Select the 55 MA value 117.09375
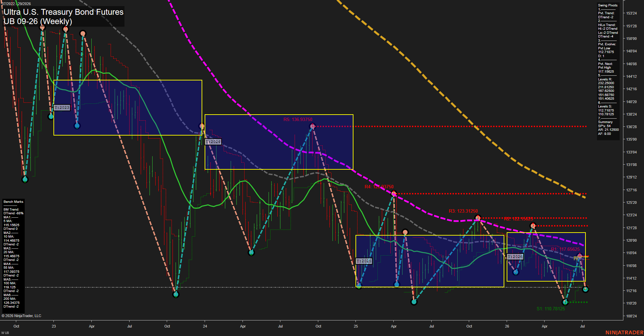 point(11,272)
